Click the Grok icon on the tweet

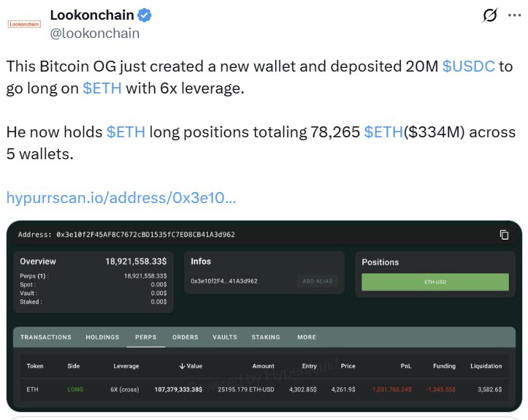(x=490, y=15)
